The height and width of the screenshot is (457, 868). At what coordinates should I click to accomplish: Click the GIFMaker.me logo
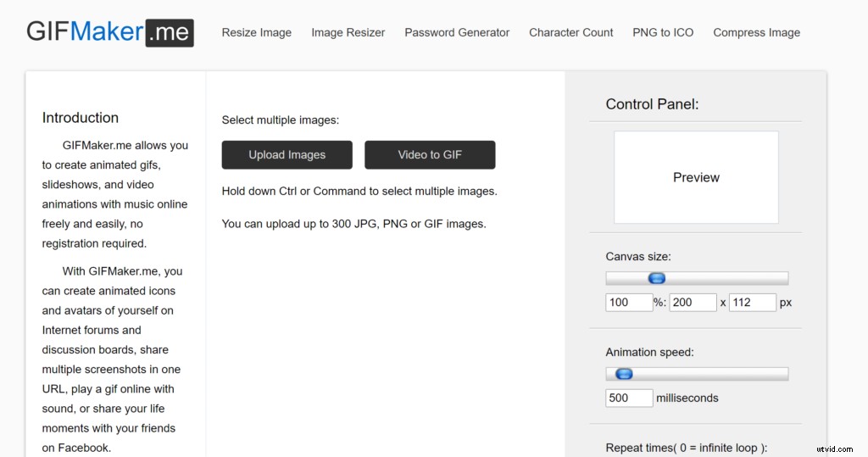coord(110,32)
